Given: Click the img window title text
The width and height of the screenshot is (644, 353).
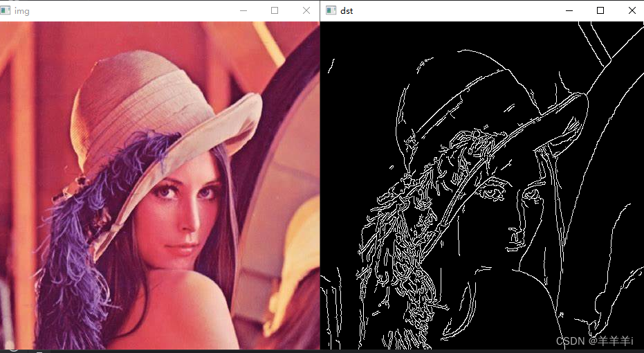Looking at the screenshot, I should 21,11.
